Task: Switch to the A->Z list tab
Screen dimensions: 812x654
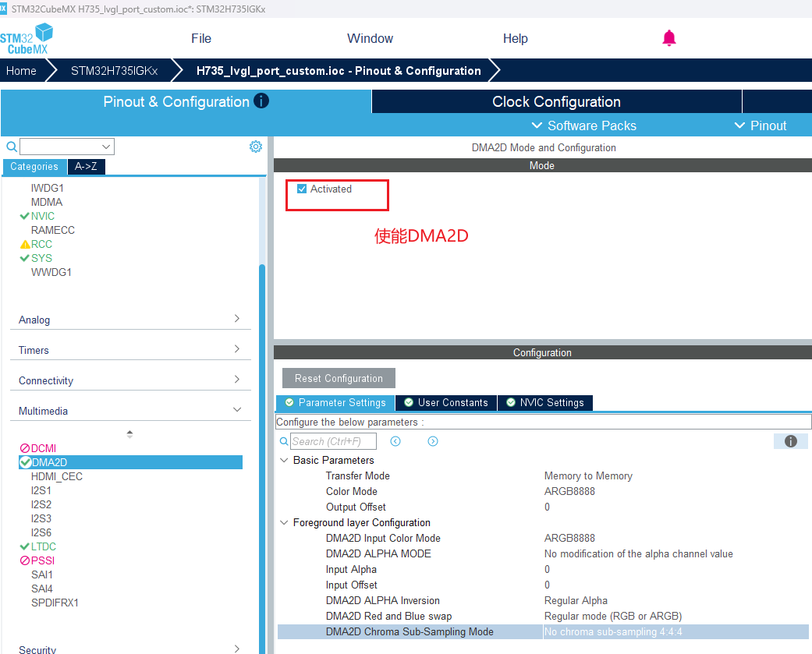Action: tap(86, 167)
